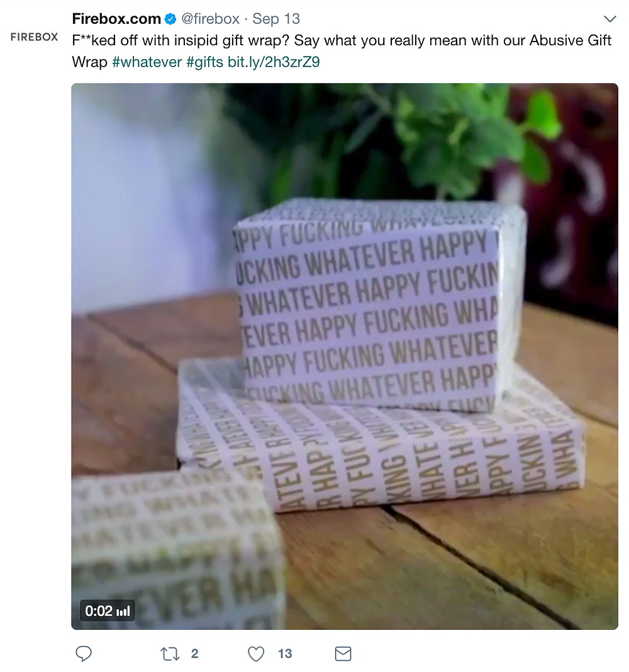Follow the #whatever hashtag
Screen dimensions: 629x672
click(147, 62)
